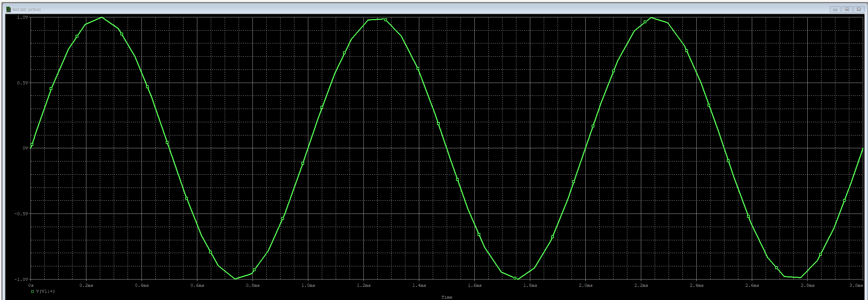868x300 pixels.
Task: Click the 3.0ms x-axis label
Action: pyautogui.click(x=856, y=285)
